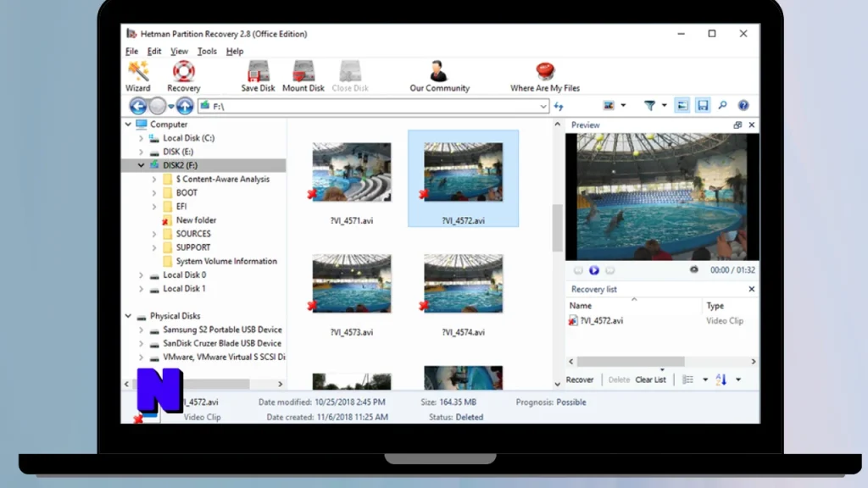
Task: Select System Volume Information folder
Action: [x=226, y=261]
